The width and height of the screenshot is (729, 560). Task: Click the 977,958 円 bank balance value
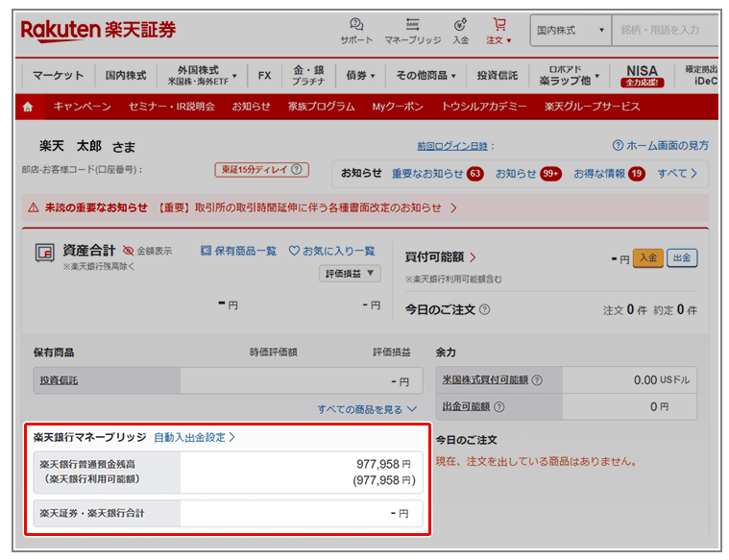click(x=383, y=464)
